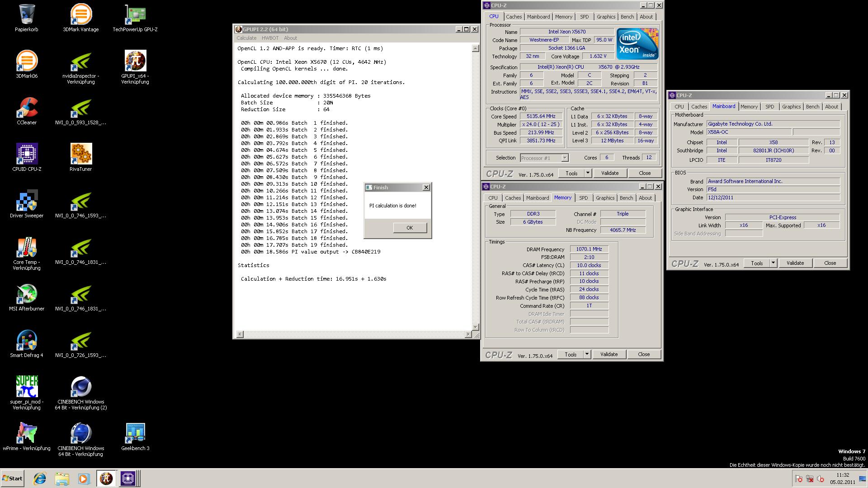The image size is (868, 488).
Task: Open Internet Explorer in the taskbar
Action: 40,479
